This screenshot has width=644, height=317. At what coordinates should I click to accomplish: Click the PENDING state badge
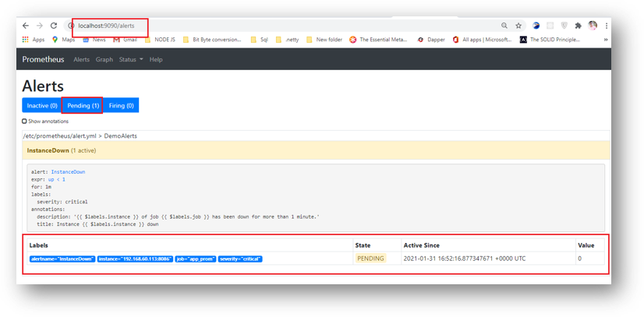click(370, 259)
